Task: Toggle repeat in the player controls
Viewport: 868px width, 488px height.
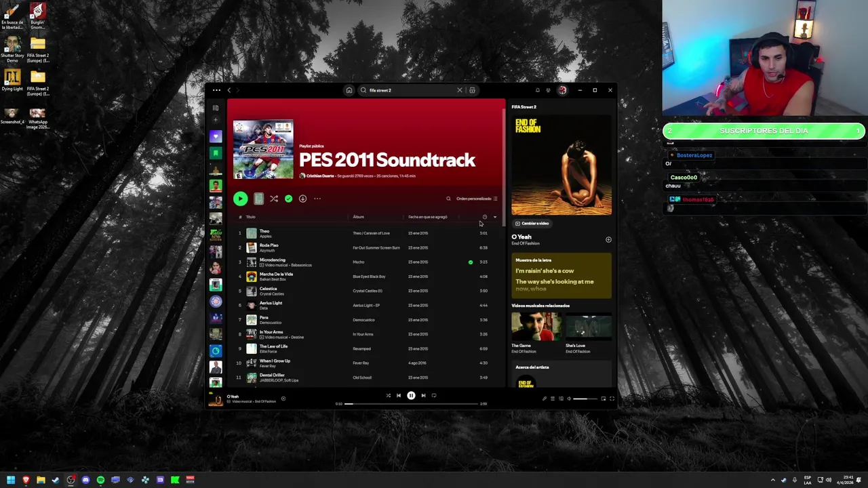Action: coord(434,395)
